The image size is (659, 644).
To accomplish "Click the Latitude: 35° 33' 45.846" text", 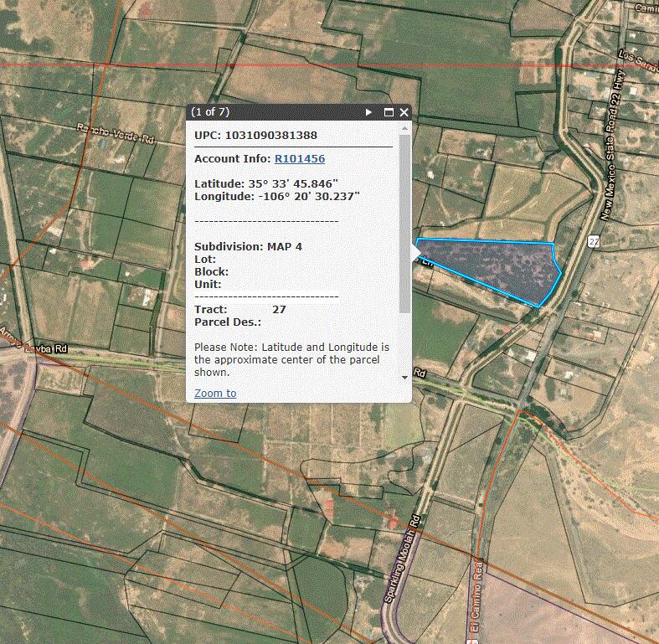I will (266, 184).
